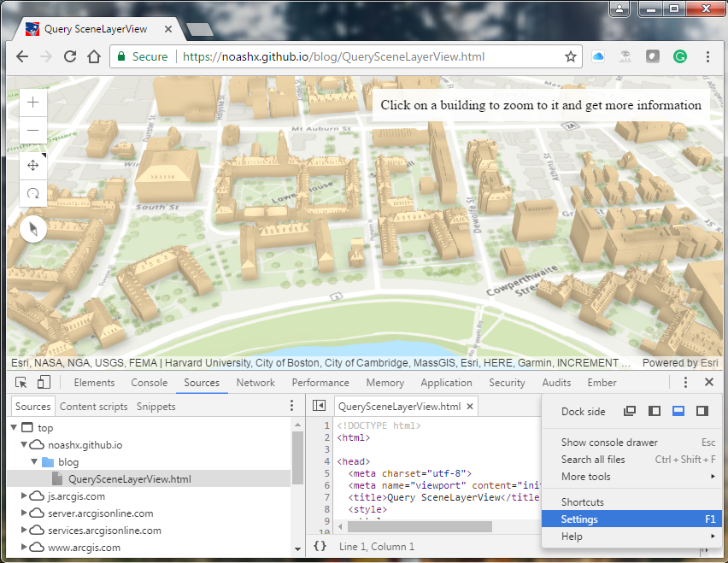Screen dimensions: 728x563
Task: Open the DevTools customize three-dot menu
Action: (685, 383)
